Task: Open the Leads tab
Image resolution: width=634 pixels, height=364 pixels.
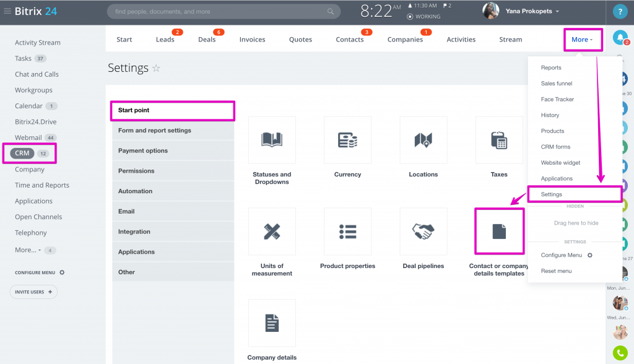Action: [165, 39]
